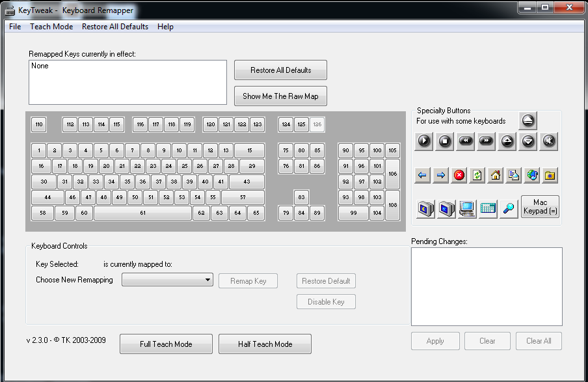
Task: Select keyboard key 15
Action: coord(250,150)
